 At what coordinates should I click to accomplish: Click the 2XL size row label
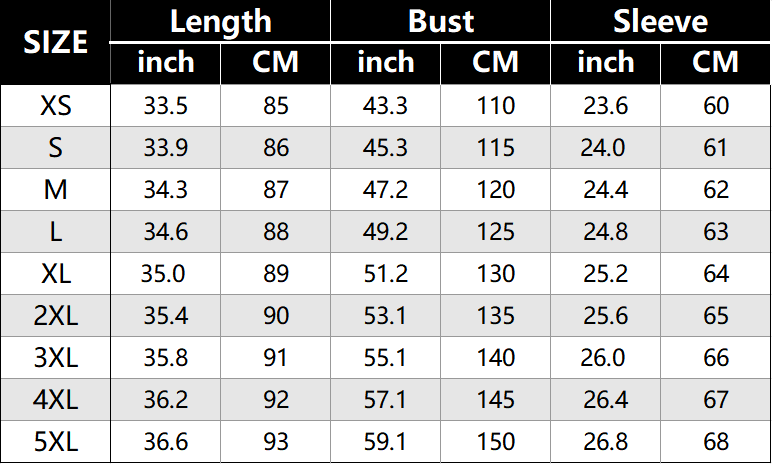tap(55, 316)
